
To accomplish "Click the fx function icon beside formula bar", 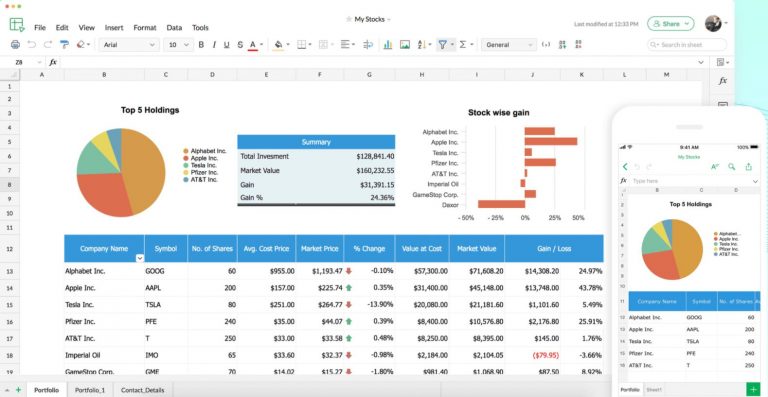I will [x=53, y=62].
